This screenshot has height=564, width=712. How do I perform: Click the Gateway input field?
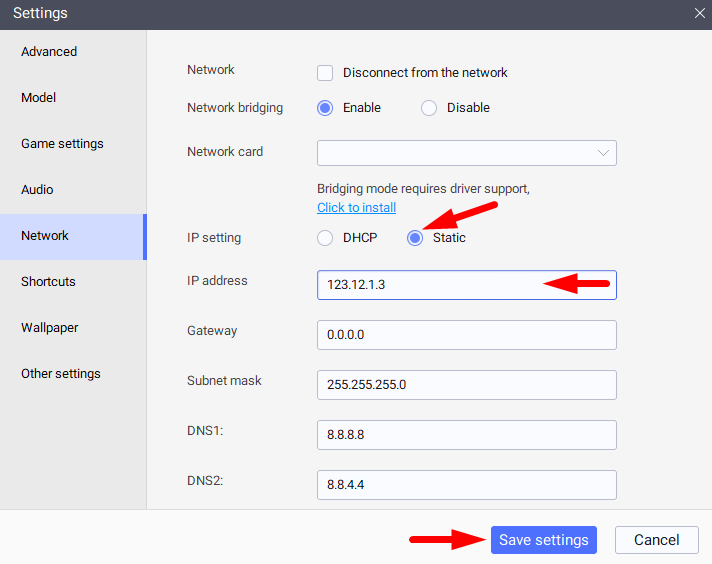pos(466,335)
